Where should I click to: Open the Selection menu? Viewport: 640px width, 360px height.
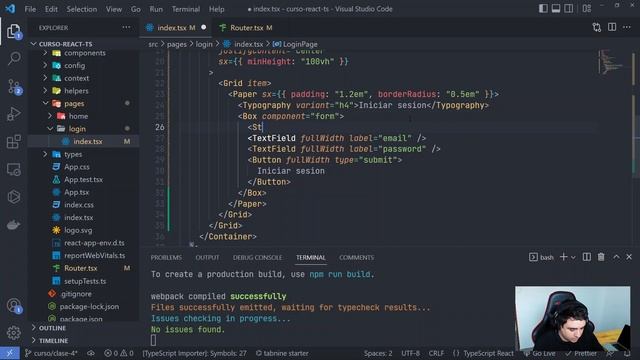[x=82, y=9]
